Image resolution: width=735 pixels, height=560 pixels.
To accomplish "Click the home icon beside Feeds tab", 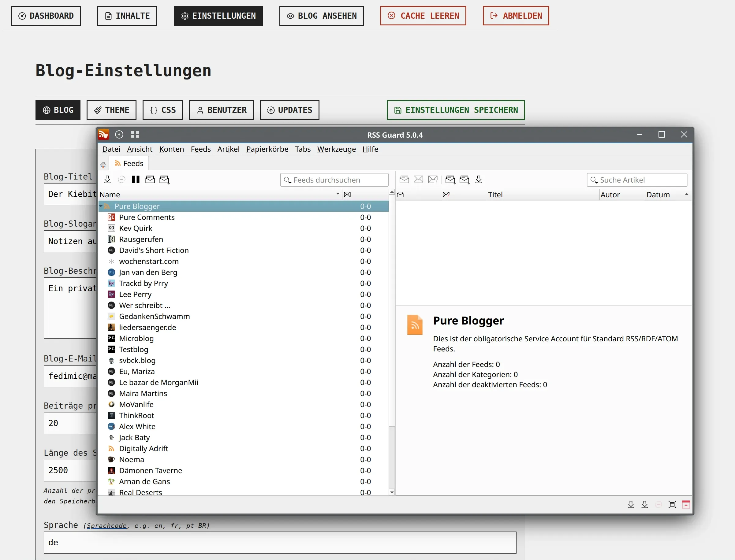I will click(103, 164).
